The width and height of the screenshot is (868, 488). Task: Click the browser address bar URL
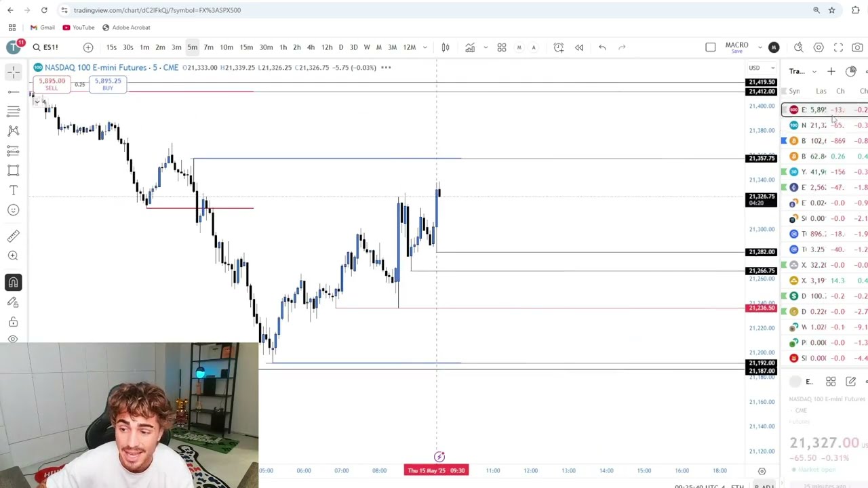pos(157,10)
